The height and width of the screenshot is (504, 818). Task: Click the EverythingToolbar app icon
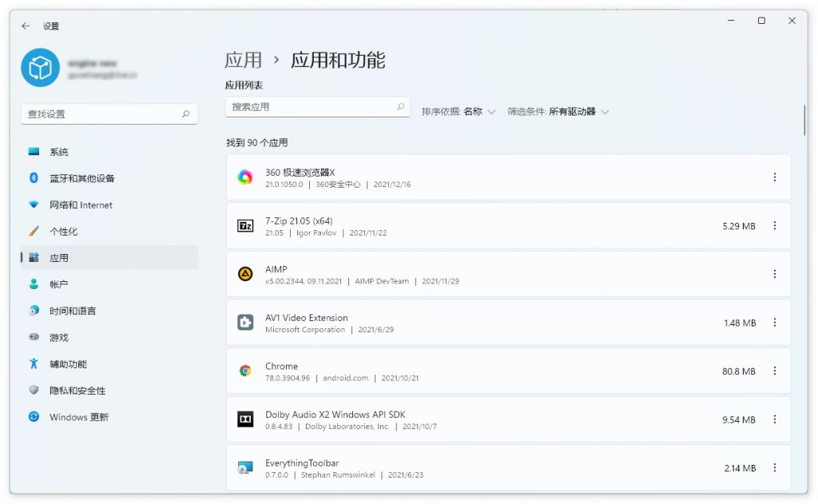[244, 467]
